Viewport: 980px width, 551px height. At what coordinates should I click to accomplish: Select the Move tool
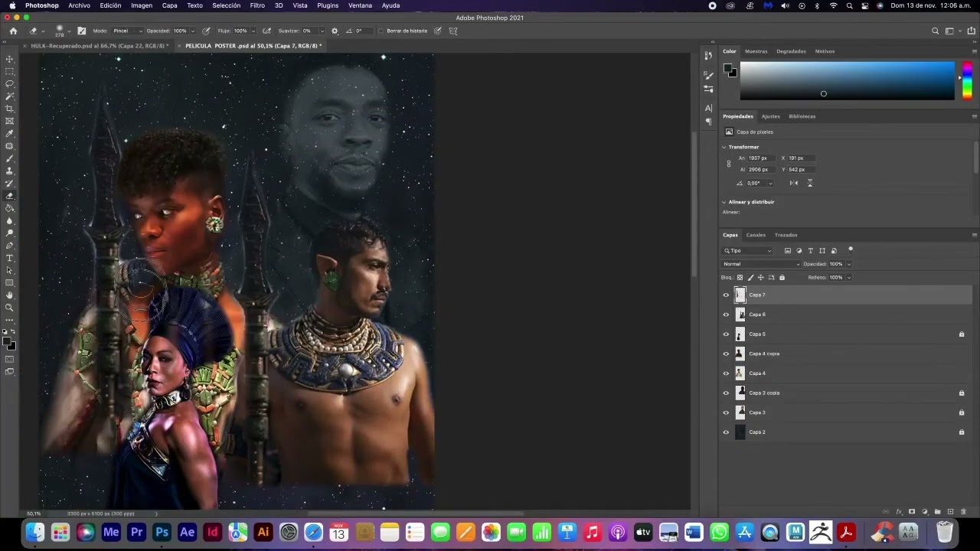10,59
